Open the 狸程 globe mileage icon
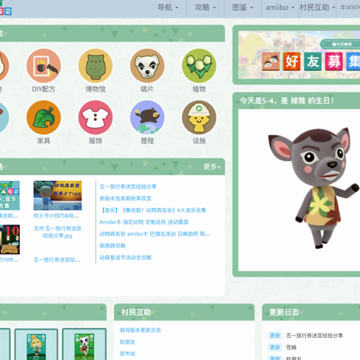Image resolution: width=360 pixels, height=360 pixels. coord(147,117)
